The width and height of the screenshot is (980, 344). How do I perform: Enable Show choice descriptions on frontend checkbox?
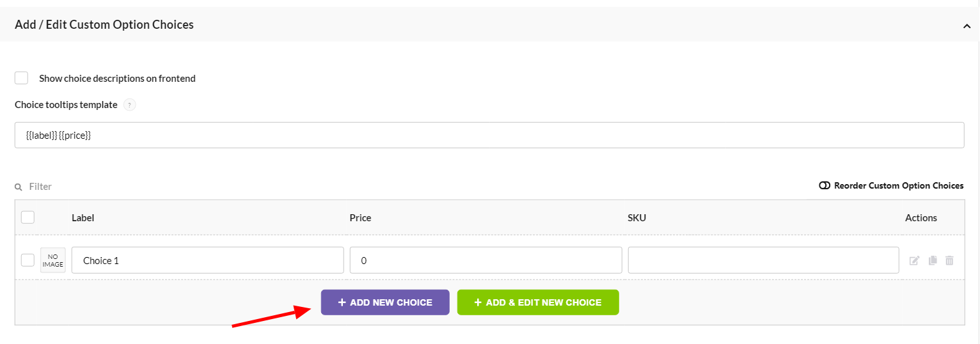(22, 78)
